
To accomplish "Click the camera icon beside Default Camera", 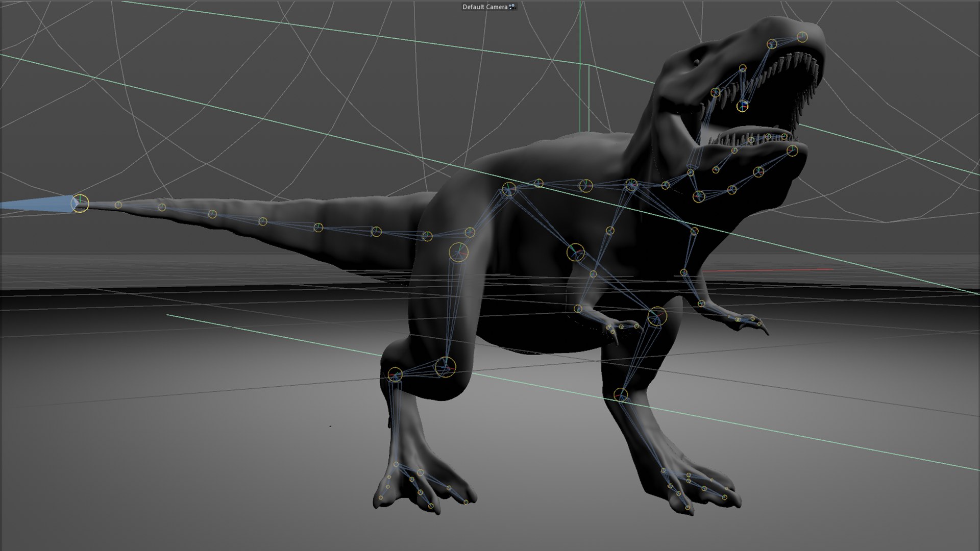I will (512, 7).
